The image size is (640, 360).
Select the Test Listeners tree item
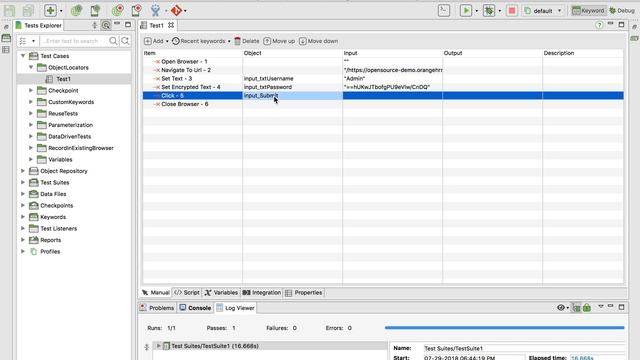point(58,229)
